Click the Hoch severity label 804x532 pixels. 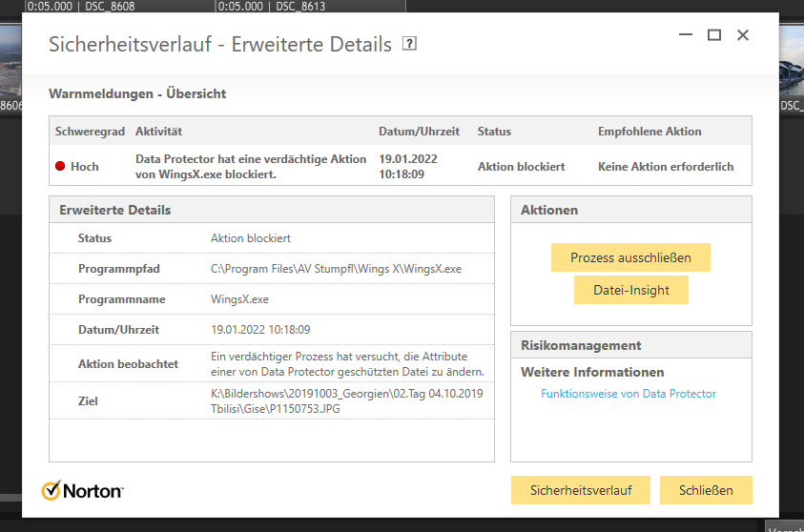click(x=85, y=167)
